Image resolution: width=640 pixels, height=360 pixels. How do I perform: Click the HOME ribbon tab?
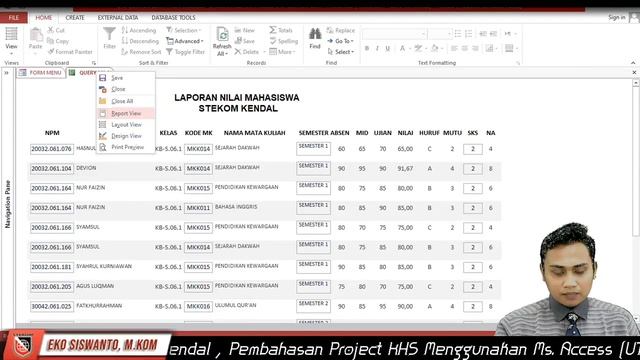[44, 18]
